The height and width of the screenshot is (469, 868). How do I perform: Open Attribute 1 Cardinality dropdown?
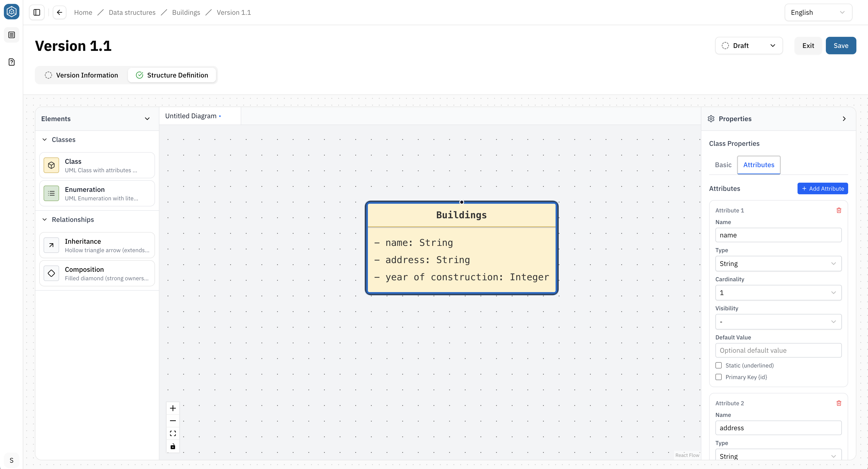pyautogui.click(x=778, y=292)
